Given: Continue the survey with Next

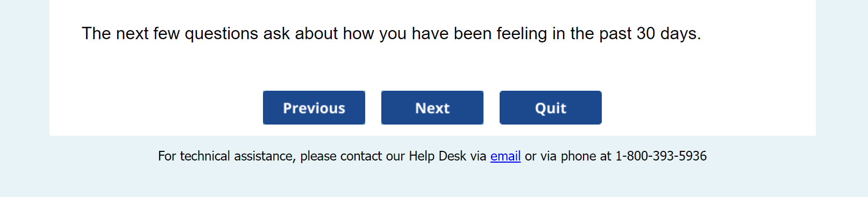Looking at the screenshot, I should point(432,108).
